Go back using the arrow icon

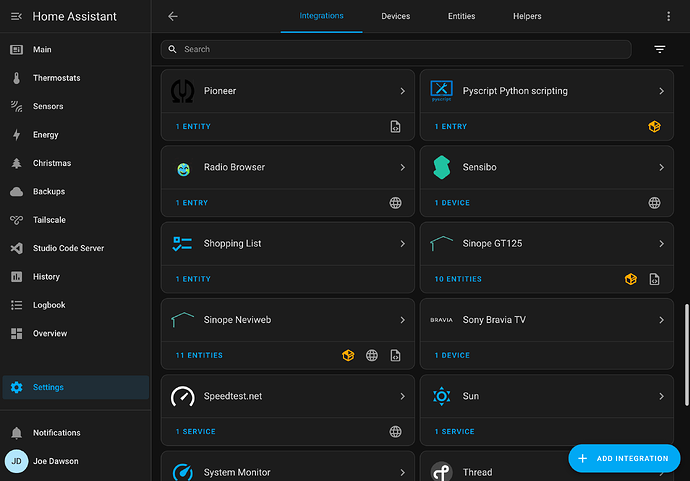(x=172, y=16)
